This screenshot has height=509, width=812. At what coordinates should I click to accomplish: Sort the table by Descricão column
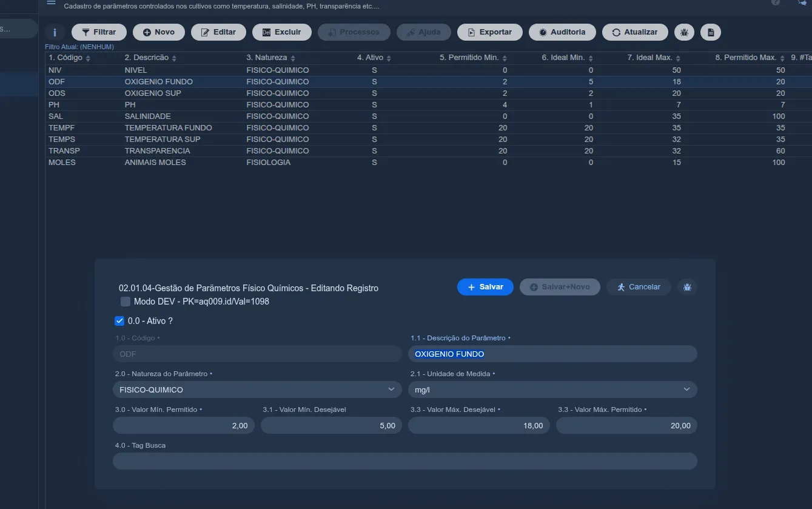pos(150,58)
